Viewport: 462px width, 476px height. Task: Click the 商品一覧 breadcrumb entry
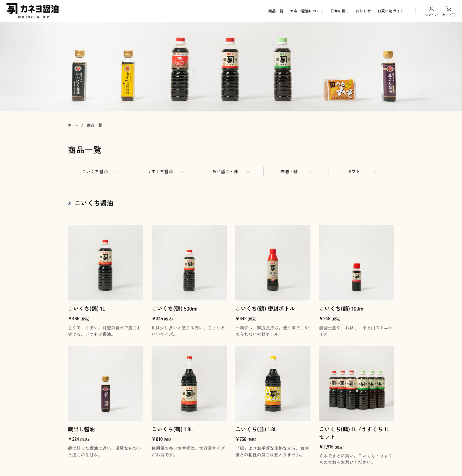[95, 125]
